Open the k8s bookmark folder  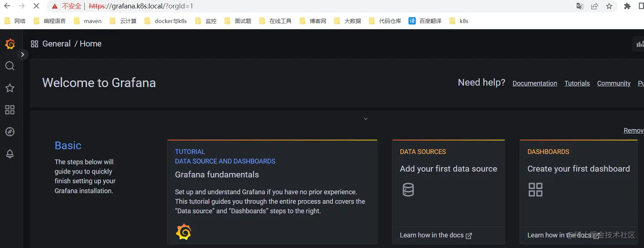point(459,21)
